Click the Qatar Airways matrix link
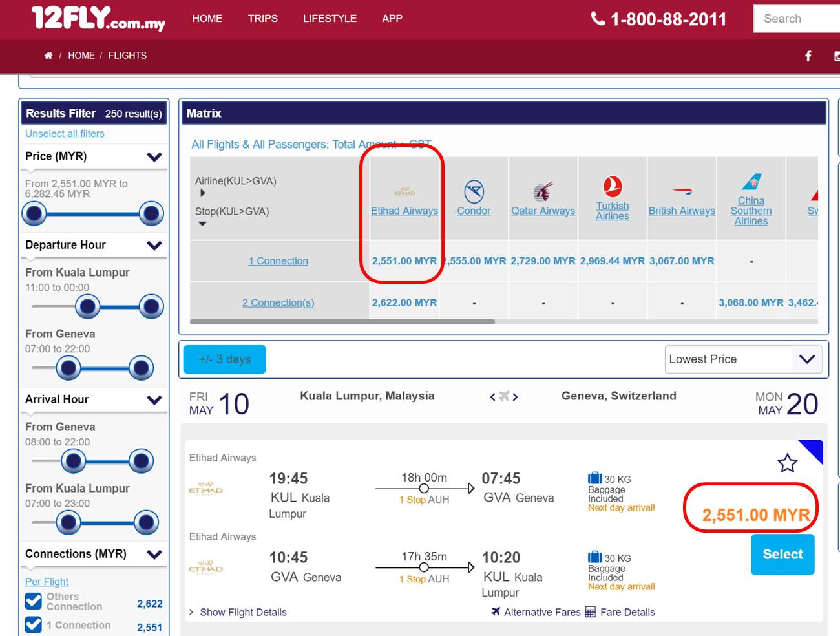Image resolution: width=840 pixels, height=636 pixels. [x=543, y=211]
